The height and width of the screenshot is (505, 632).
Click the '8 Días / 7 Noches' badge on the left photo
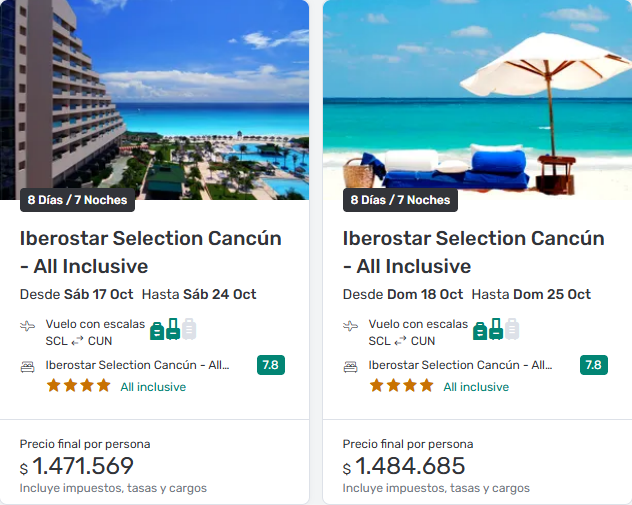(x=77, y=200)
